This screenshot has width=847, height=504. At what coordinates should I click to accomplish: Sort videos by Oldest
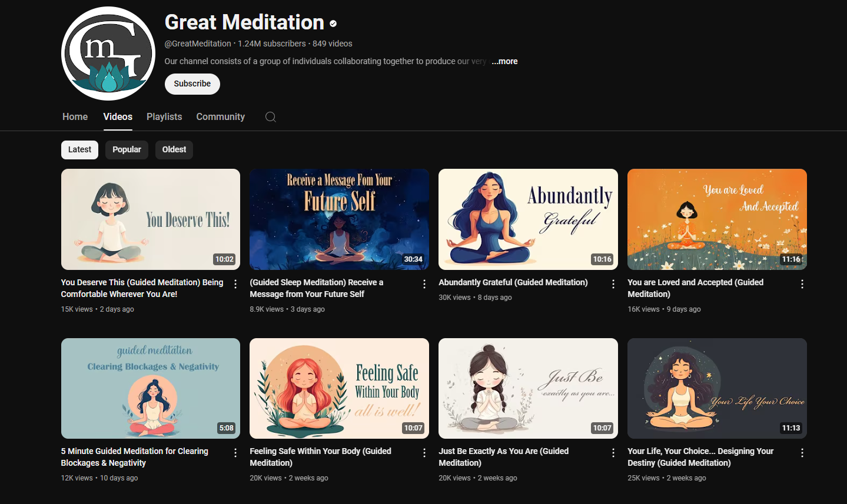point(174,149)
